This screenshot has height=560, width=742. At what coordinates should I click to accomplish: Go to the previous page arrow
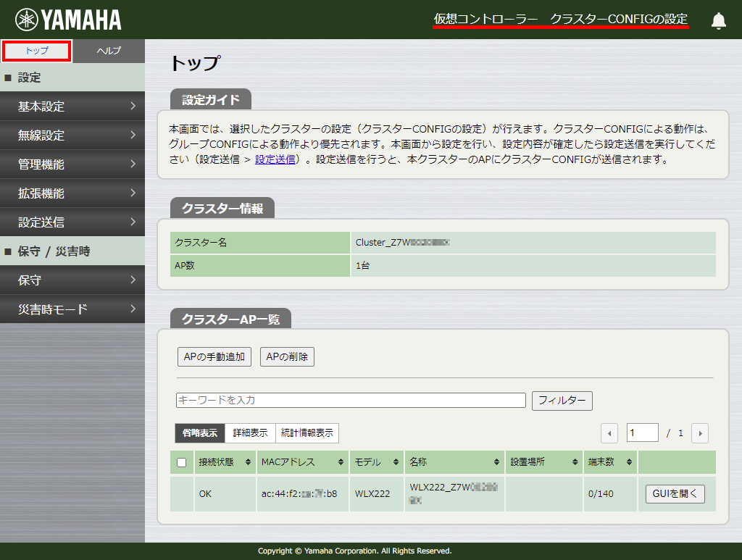pyautogui.click(x=609, y=433)
